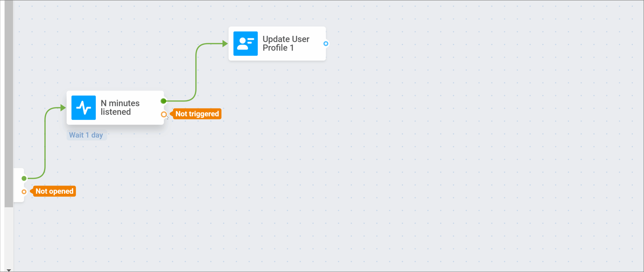Image resolution: width=644 pixels, height=272 pixels.
Task: Click the orange Not opened output connector
Action: click(x=24, y=192)
